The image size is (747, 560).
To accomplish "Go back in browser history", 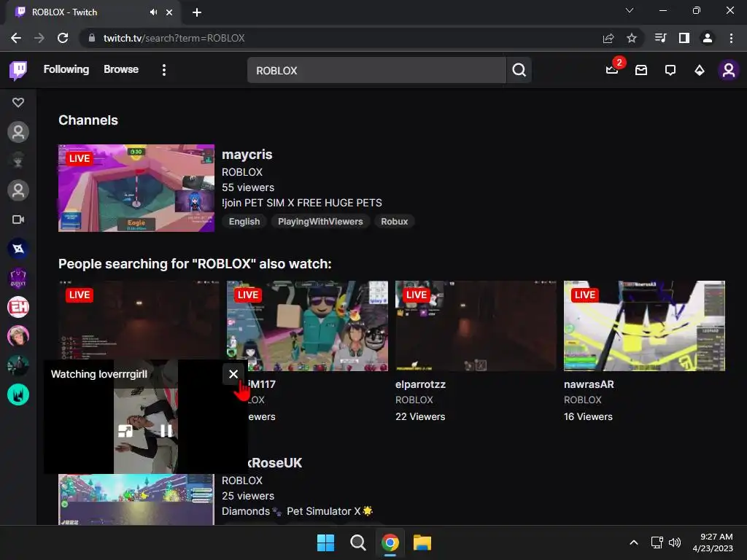I will click(x=16, y=38).
